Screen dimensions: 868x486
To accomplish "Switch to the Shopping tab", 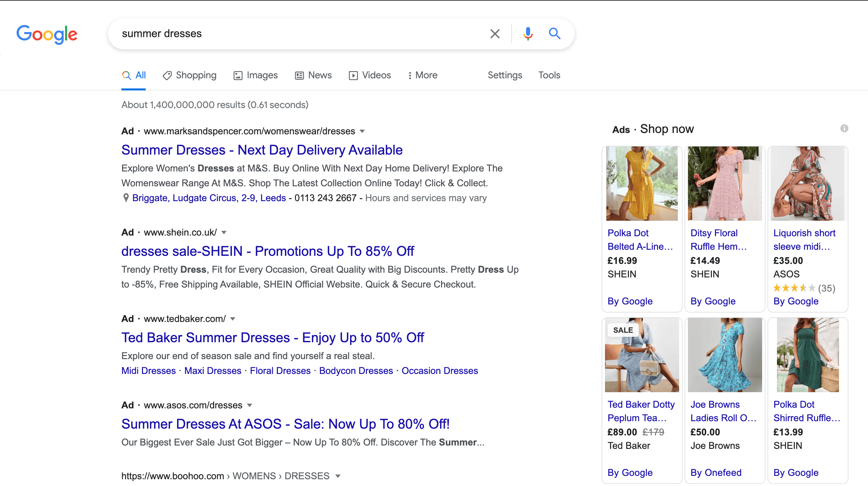I will [190, 75].
